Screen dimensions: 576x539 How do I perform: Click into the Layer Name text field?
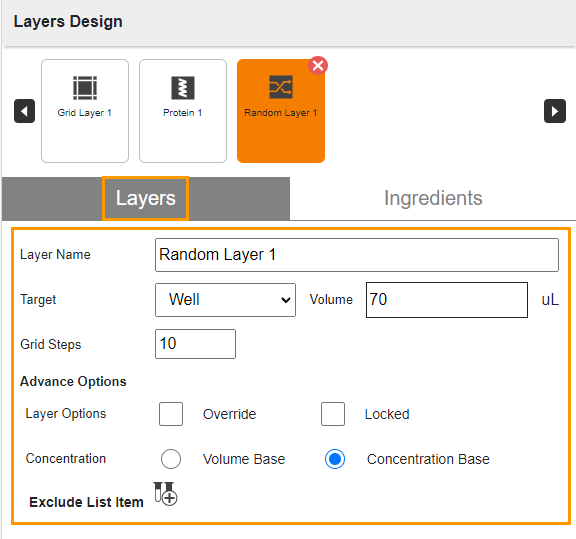point(357,255)
